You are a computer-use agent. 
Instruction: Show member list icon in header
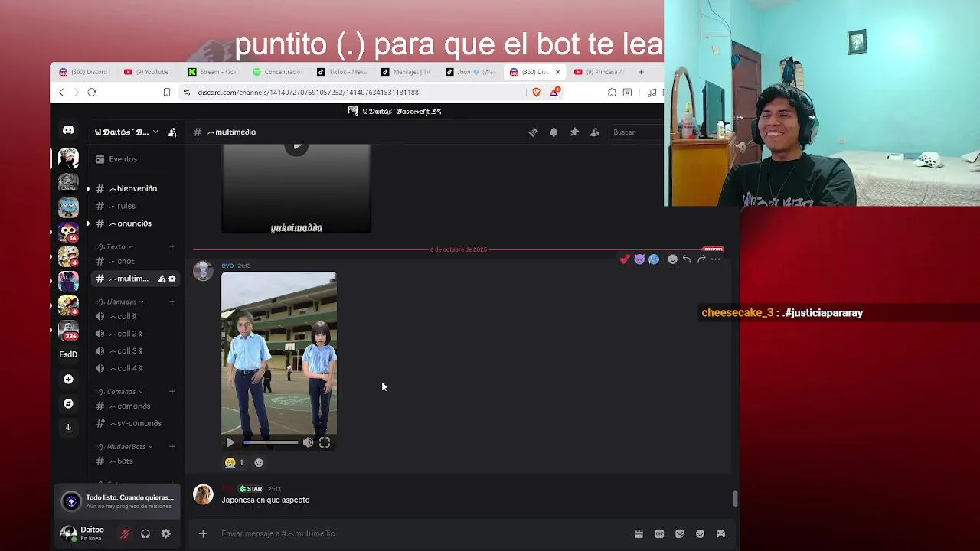click(594, 132)
